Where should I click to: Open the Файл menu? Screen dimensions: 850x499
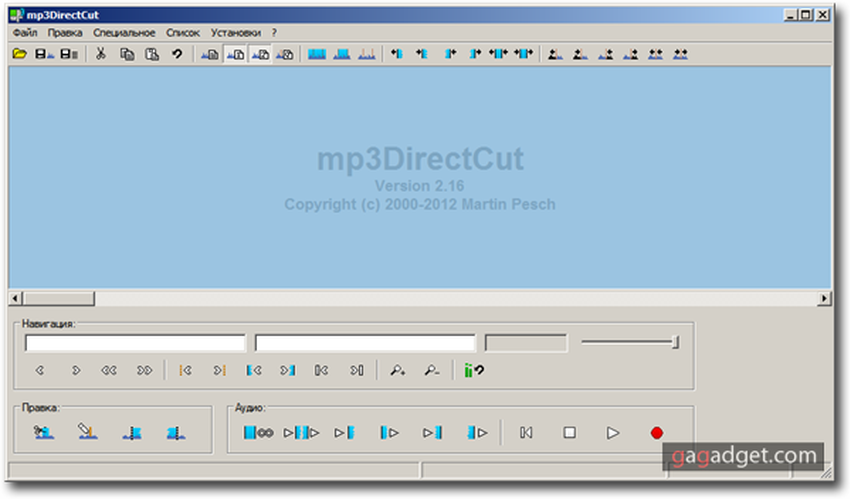pyautogui.click(x=25, y=32)
